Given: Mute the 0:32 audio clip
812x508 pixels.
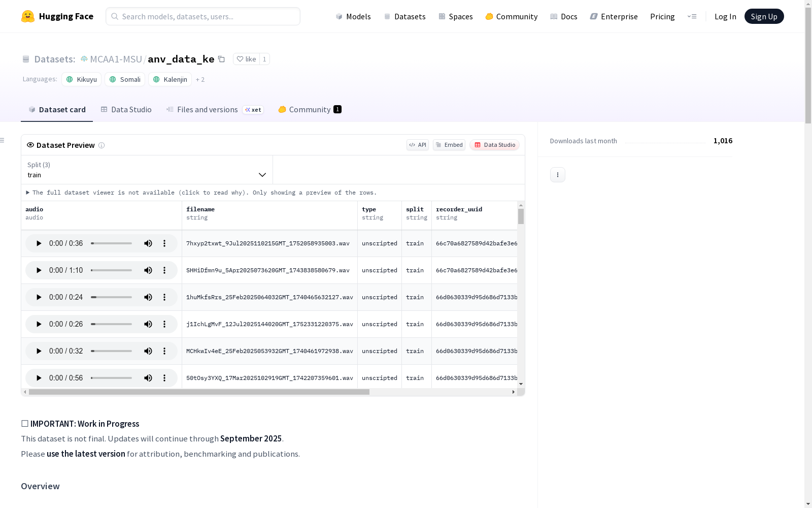Looking at the screenshot, I should pos(148,351).
